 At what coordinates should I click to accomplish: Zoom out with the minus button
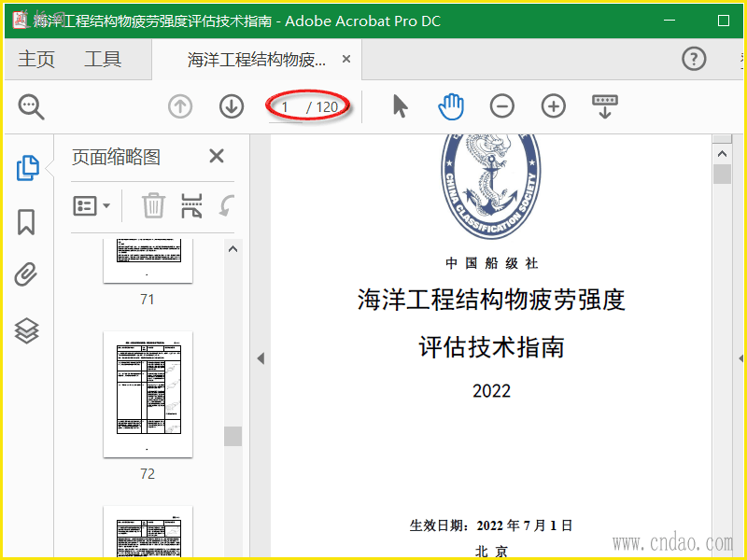pyautogui.click(x=502, y=105)
